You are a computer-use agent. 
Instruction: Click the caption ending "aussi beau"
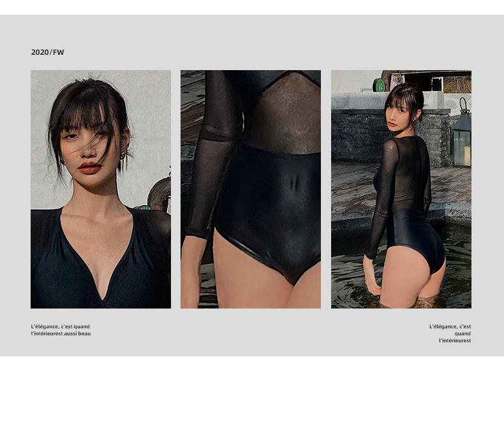(61, 330)
